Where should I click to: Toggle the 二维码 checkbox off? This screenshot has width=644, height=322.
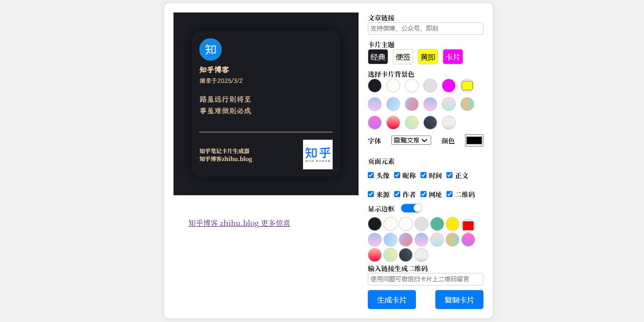pos(449,194)
